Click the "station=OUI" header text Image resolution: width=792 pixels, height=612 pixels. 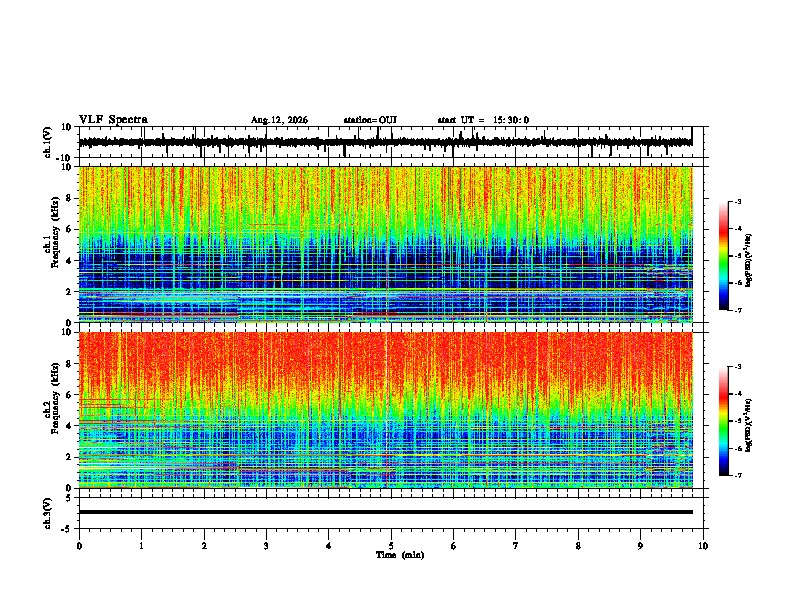point(370,120)
